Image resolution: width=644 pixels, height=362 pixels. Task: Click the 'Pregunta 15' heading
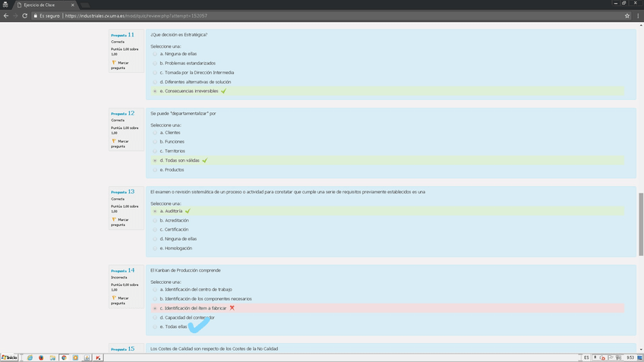(x=122, y=349)
